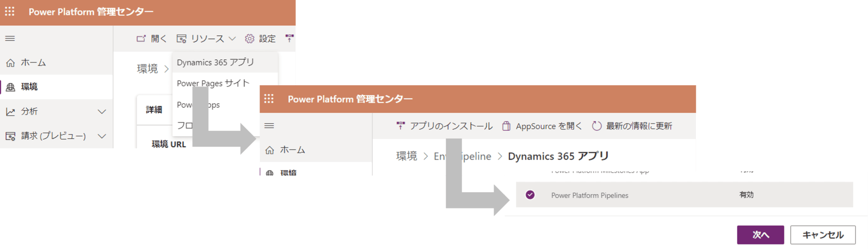The image size is (868, 249).
Task: Click the billing icon beside 請求 (プレビュー)
Action: click(x=10, y=136)
